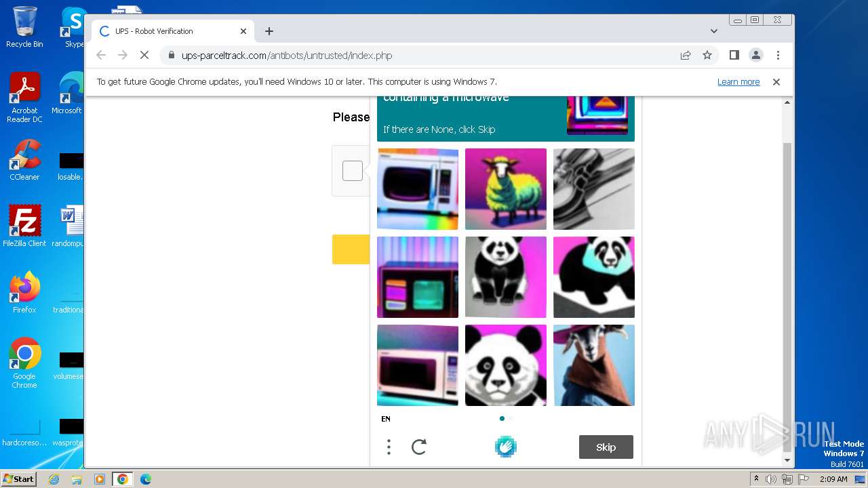Bookmark this page with star icon
868x488 pixels.
click(x=707, y=55)
